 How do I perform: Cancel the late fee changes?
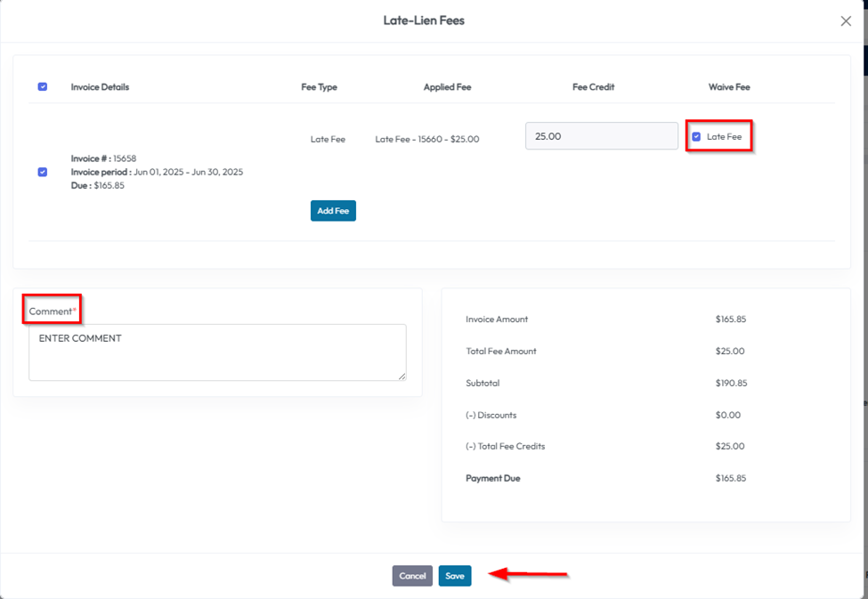point(412,576)
